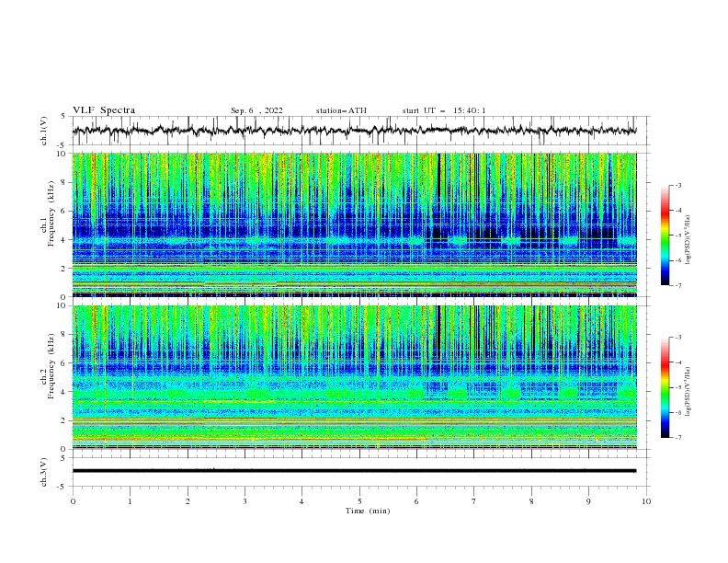Click the upper 'log(PSD)(V²/Hz)' colorbar label
728x563 pixels.
click(688, 240)
